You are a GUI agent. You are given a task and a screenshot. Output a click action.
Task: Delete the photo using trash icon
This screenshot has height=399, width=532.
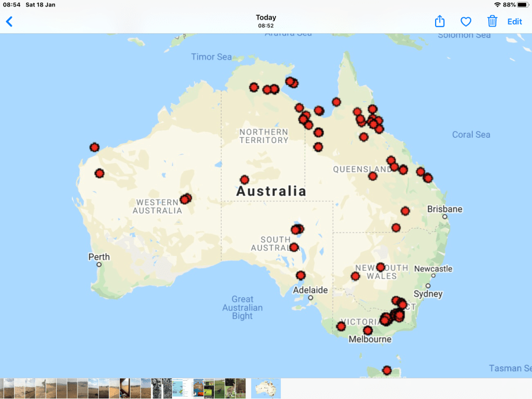click(492, 22)
